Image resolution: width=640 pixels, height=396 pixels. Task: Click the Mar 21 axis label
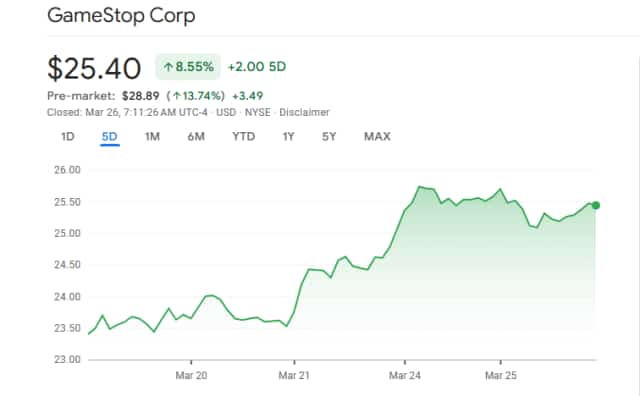click(294, 375)
